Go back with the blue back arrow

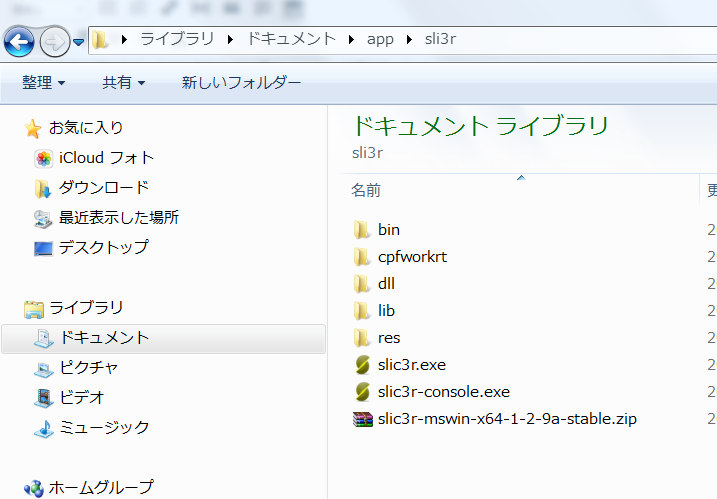[19, 42]
